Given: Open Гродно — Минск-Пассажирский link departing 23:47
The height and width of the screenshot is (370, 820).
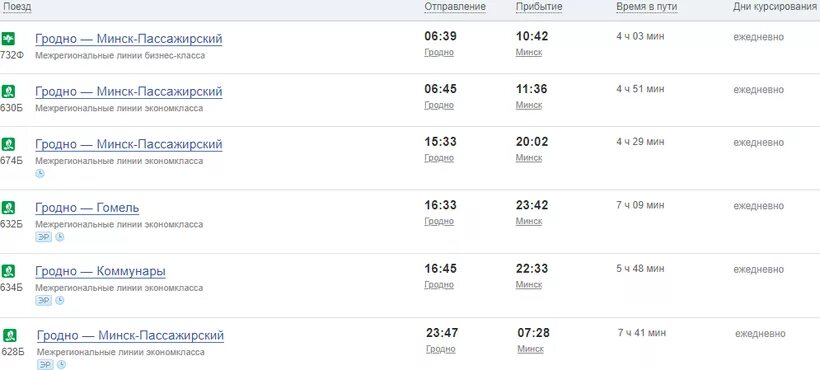Looking at the screenshot, I should tap(130, 336).
